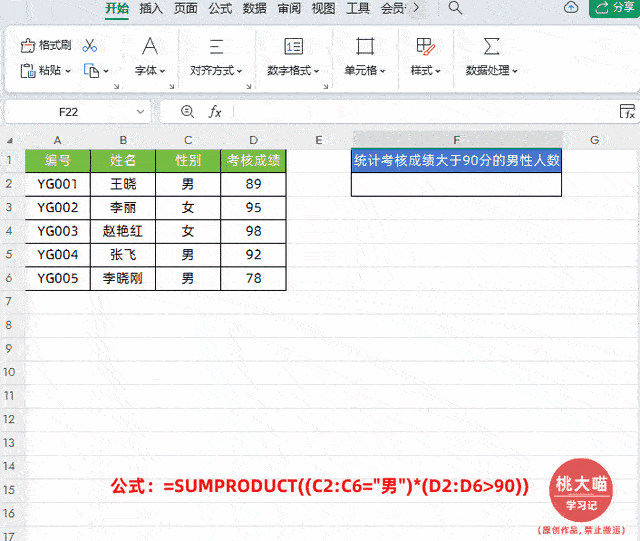Screen dimensions: 640x541
Task: Select column A header
Action: tap(58, 140)
